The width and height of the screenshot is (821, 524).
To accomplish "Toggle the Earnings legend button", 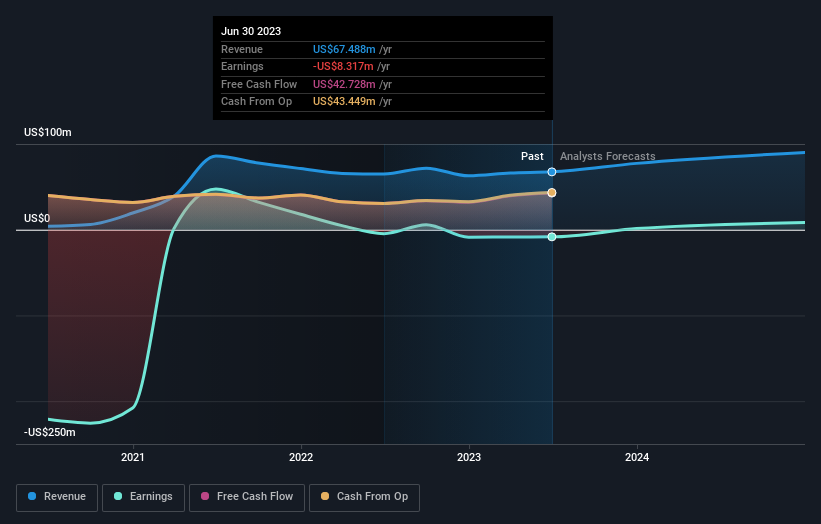I will [143, 497].
